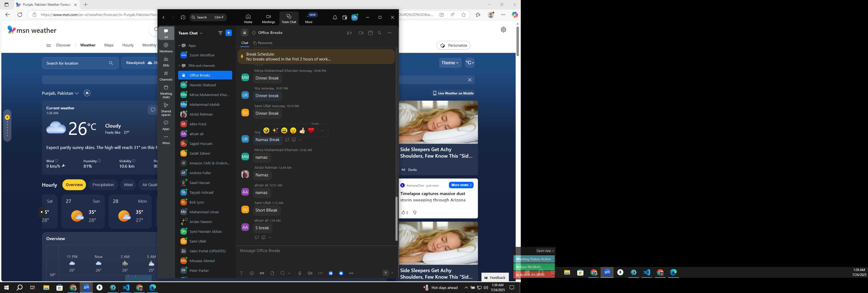Open the sidebar More ellipsis

coord(166,139)
